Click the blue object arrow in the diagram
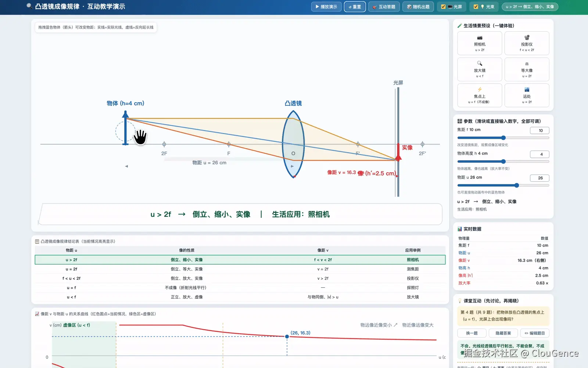This screenshot has width=588, height=368. tap(126, 128)
